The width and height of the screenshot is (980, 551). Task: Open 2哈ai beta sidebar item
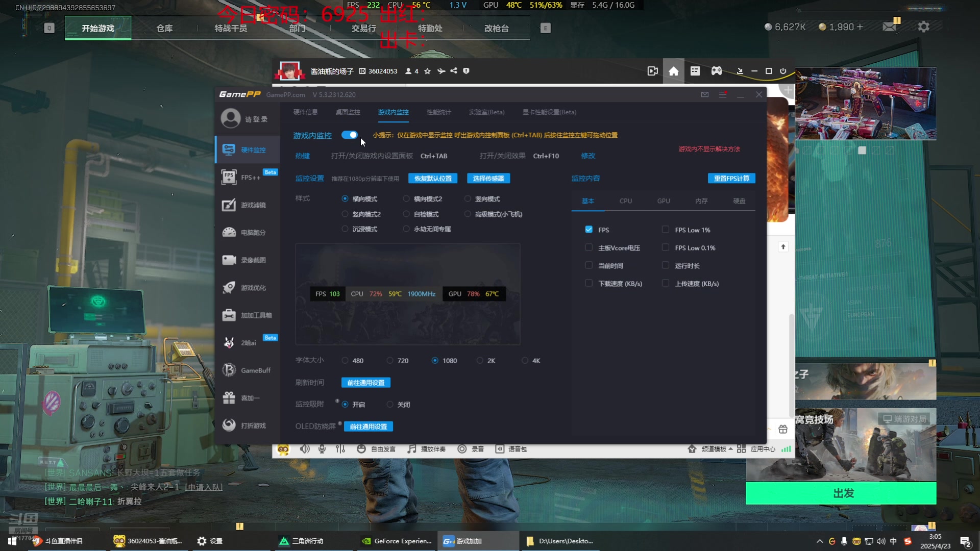tap(248, 342)
